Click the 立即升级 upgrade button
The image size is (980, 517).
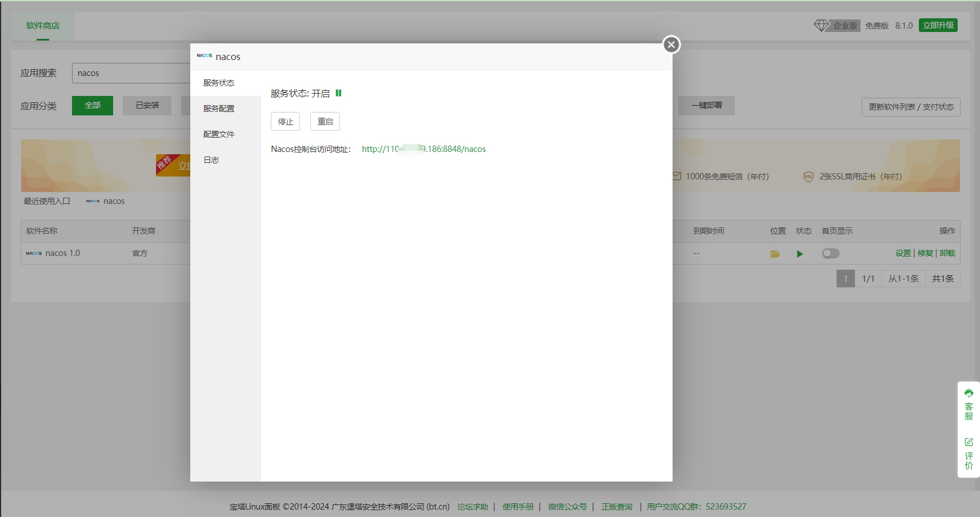pos(938,25)
